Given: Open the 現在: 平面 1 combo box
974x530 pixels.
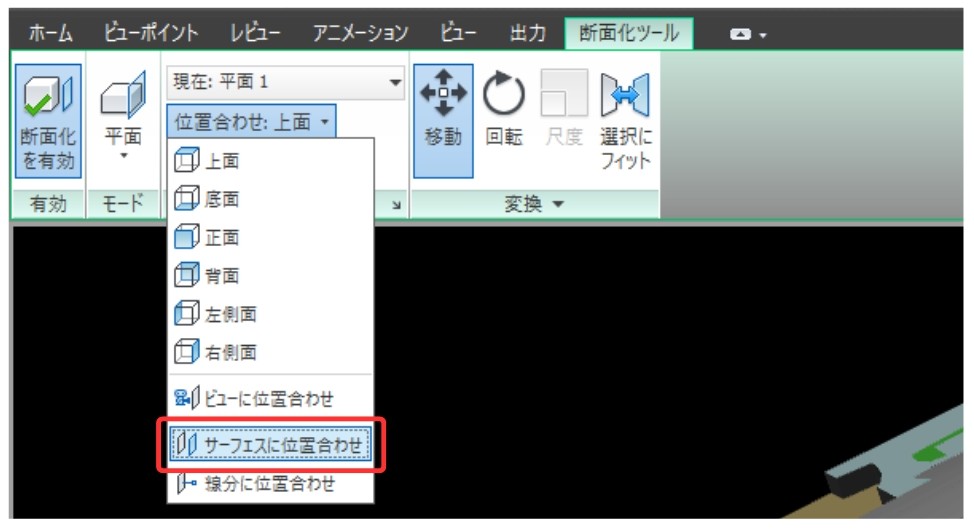Looking at the screenshot, I should pyautogui.click(x=285, y=82).
